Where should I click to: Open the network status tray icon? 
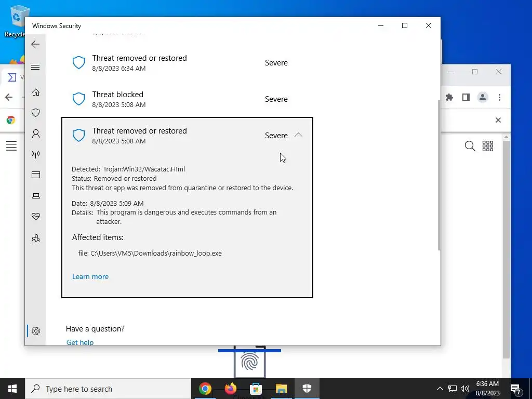453,389
